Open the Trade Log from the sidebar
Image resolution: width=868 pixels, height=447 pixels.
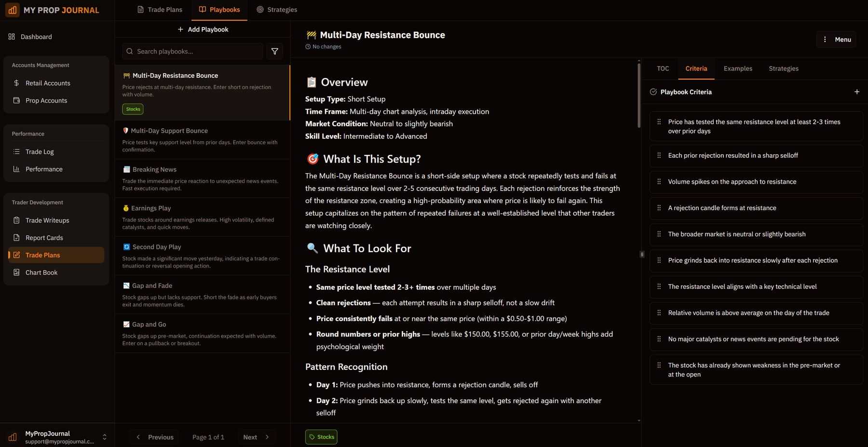(40, 151)
